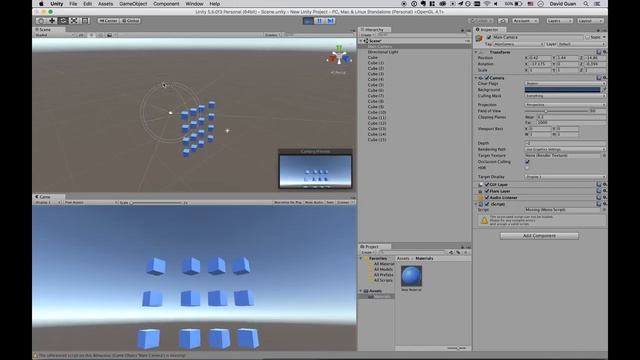This screenshot has width=640, height=360.
Task: Click the Main Camera object icon in Inspector
Action: tap(479, 38)
